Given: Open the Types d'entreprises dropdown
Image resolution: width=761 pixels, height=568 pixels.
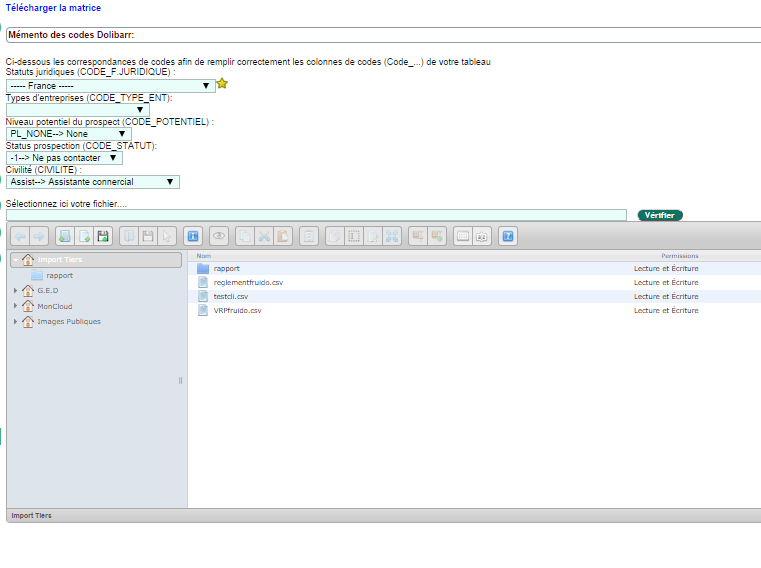Looking at the screenshot, I should tap(78, 110).
